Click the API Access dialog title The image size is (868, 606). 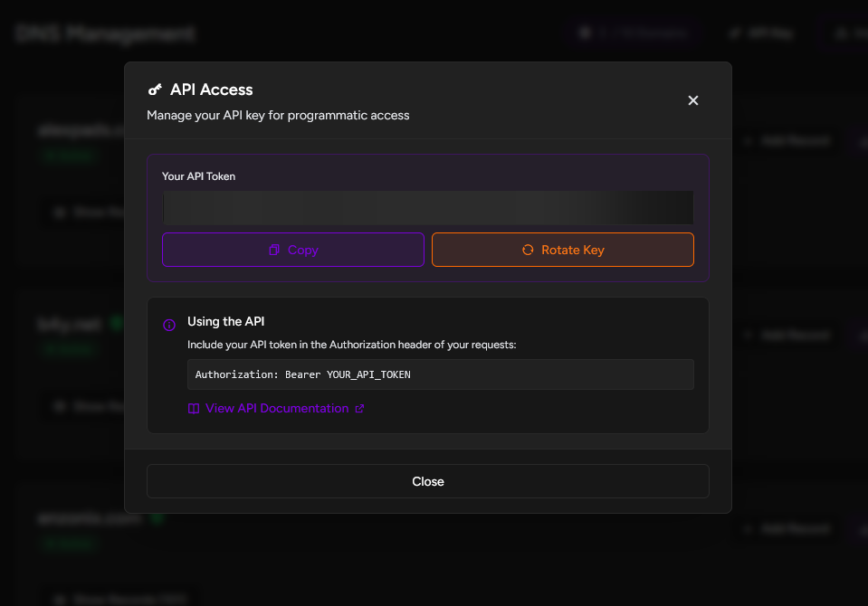click(212, 90)
